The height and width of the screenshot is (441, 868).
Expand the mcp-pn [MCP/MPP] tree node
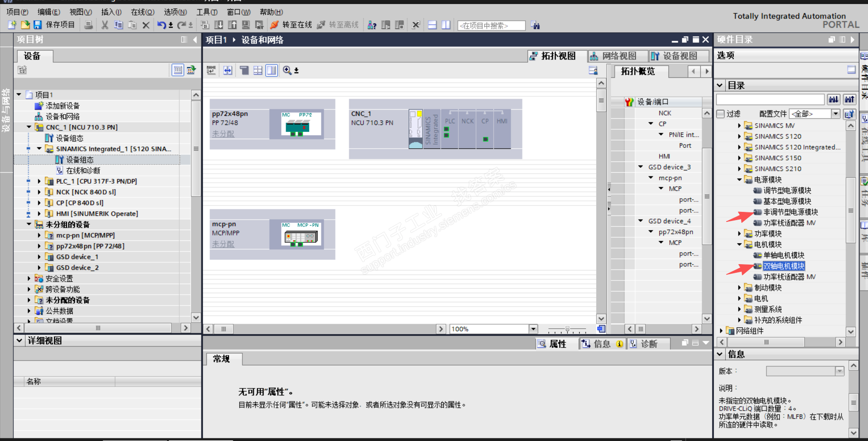tap(39, 236)
